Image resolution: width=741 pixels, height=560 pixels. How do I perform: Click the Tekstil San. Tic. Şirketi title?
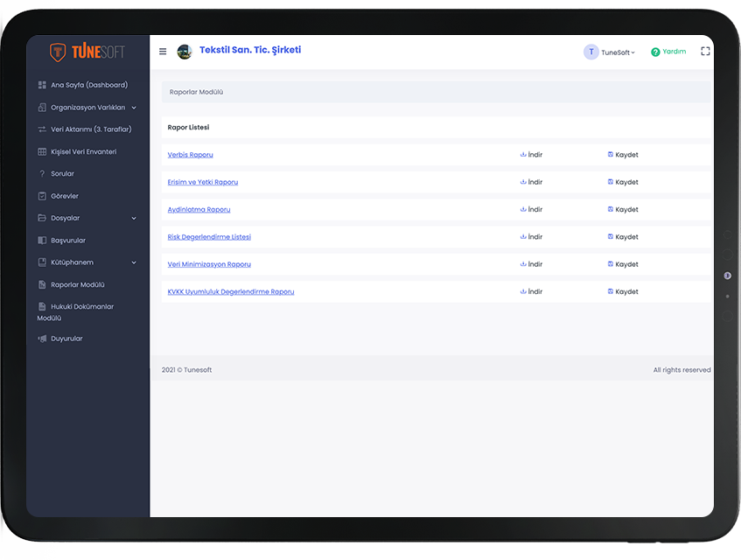pos(250,50)
